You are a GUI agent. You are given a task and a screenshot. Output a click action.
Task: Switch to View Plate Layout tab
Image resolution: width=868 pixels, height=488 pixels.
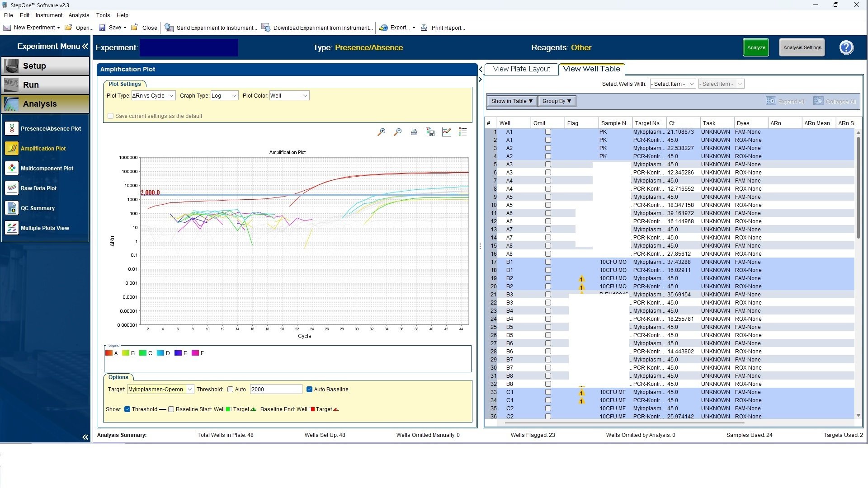tap(521, 69)
